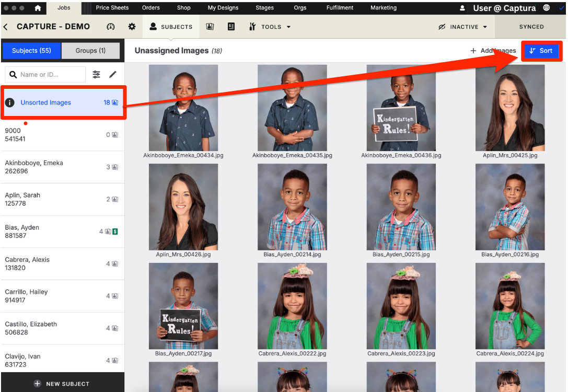The height and width of the screenshot is (392, 568).
Task: Open the My Designs menu
Action: tap(223, 8)
